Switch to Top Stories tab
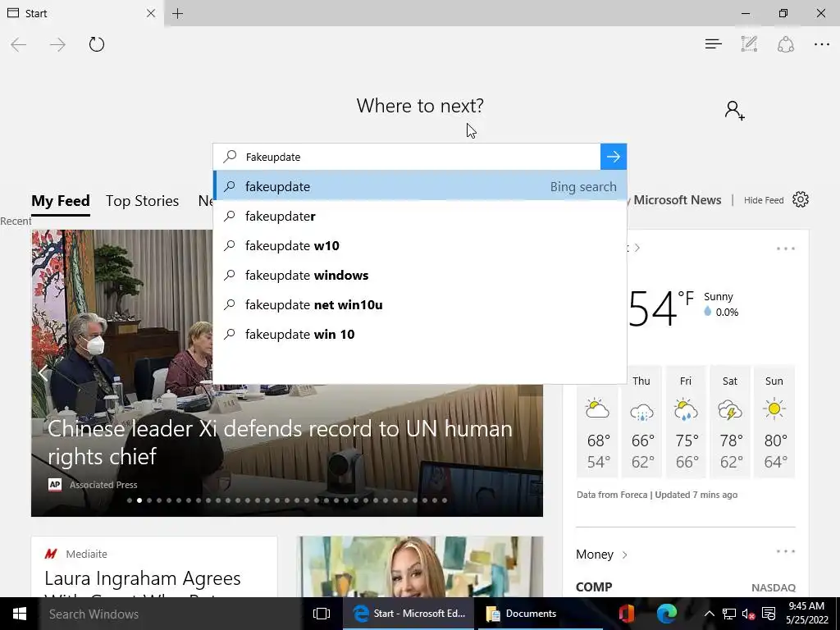840x630 pixels. coord(142,201)
